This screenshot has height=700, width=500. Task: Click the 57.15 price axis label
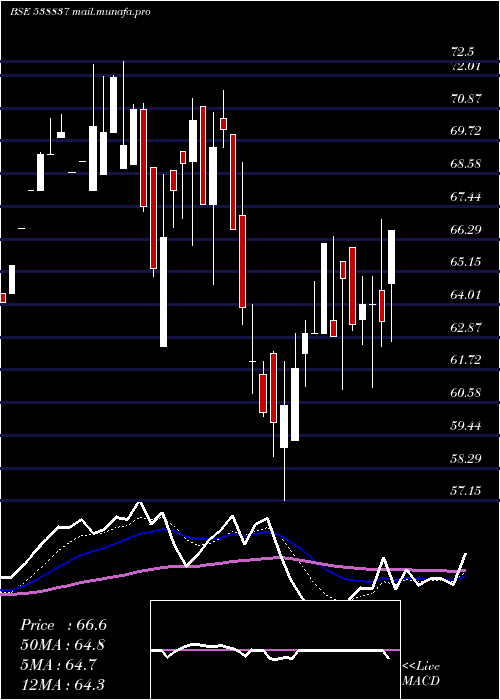466,491
